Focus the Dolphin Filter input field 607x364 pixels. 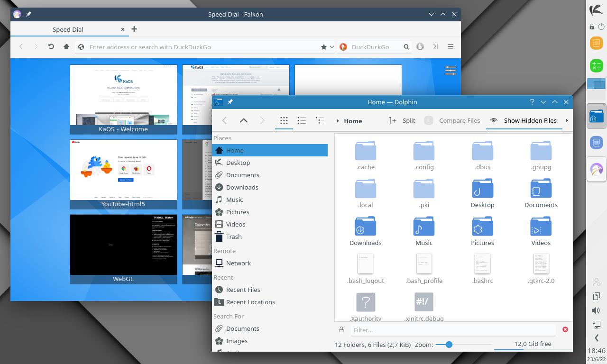[453, 329]
